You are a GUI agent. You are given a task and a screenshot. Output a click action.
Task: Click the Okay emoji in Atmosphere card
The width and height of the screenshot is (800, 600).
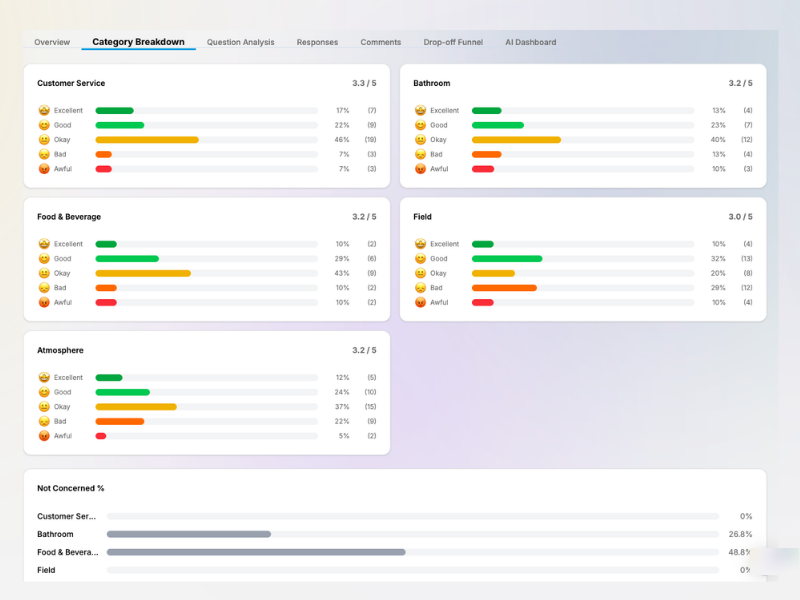(44, 407)
